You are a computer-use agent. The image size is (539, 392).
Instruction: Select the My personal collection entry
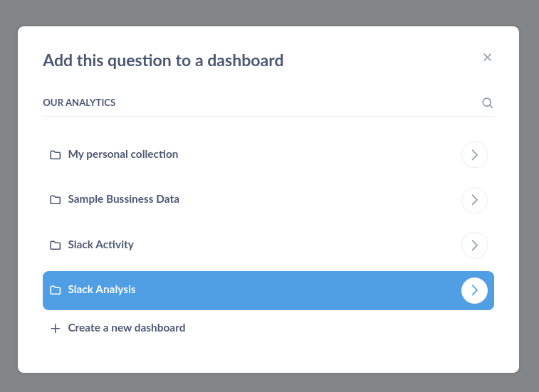[x=123, y=154]
